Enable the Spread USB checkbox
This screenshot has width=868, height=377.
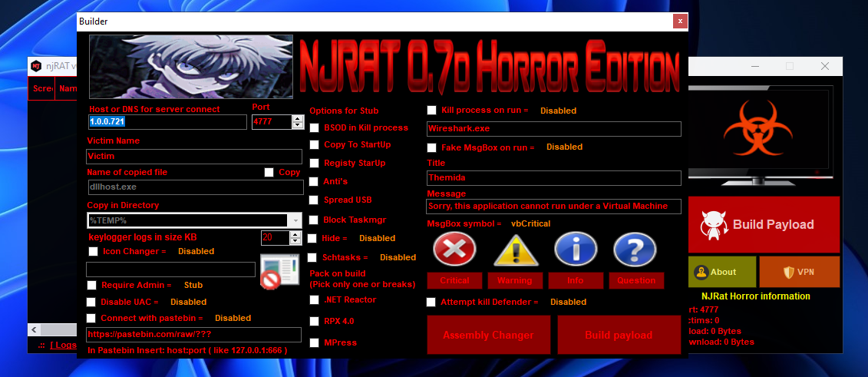click(313, 200)
